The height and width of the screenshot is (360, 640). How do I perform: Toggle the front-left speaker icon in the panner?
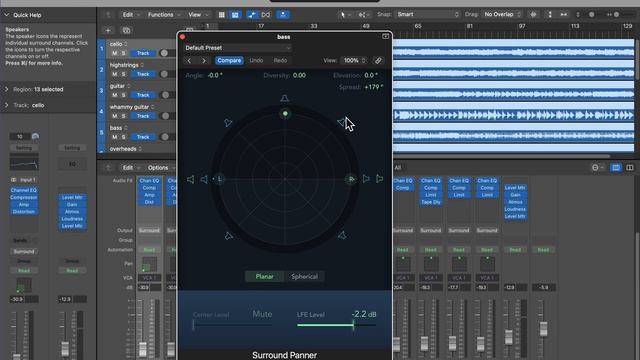228,122
